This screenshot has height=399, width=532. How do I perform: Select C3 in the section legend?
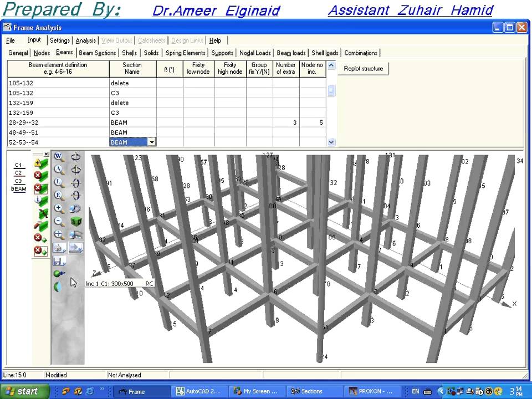coord(18,181)
